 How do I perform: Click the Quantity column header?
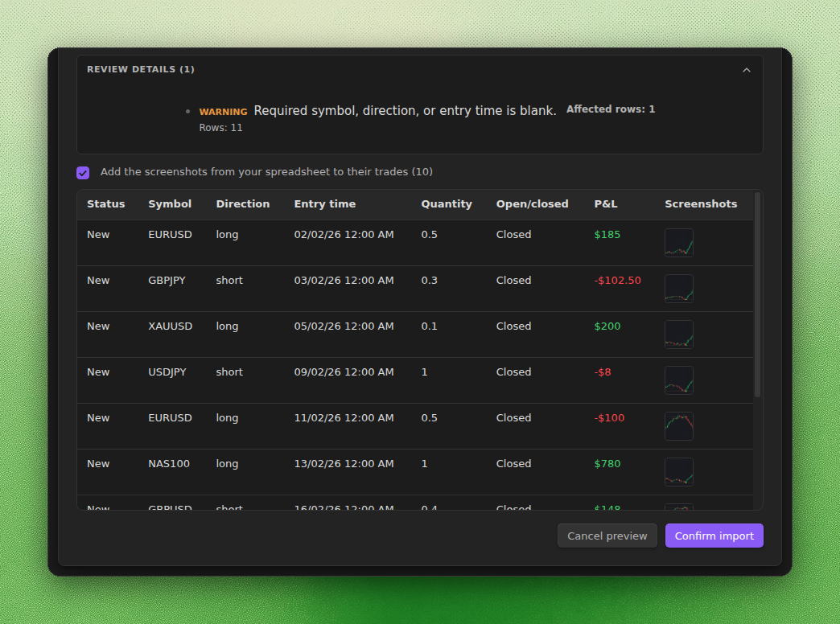447,204
